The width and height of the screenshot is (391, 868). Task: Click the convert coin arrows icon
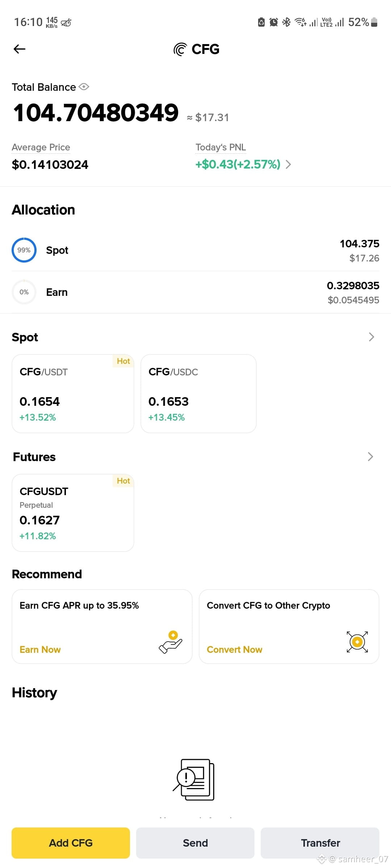pyautogui.click(x=357, y=642)
